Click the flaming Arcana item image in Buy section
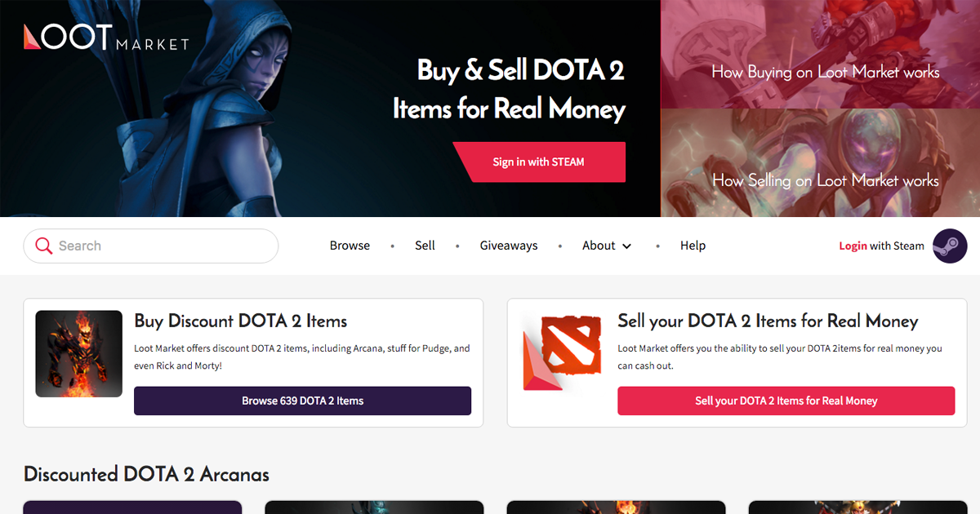Image resolution: width=980 pixels, height=514 pixels. click(x=78, y=353)
